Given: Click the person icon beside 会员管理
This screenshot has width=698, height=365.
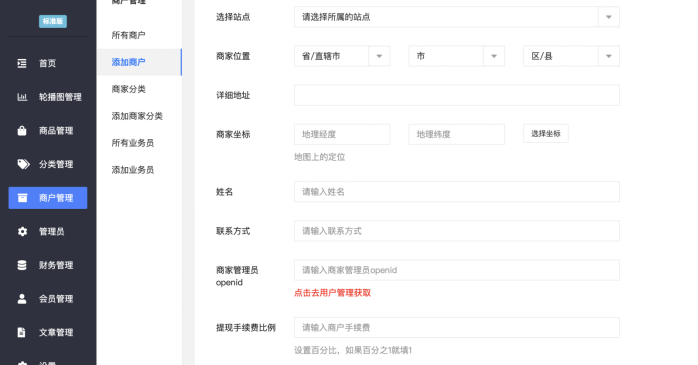Looking at the screenshot, I should (x=22, y=299).
